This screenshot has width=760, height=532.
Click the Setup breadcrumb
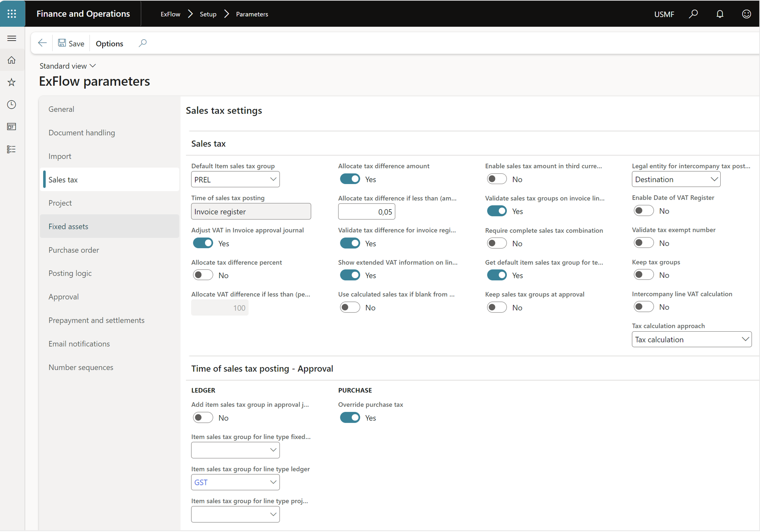(x=208, y=14)
